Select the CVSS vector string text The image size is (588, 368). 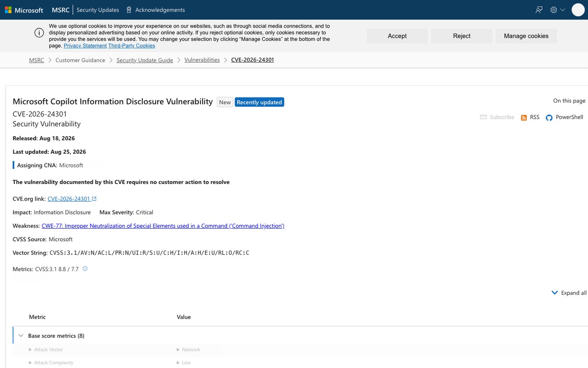(x=149, y=253)
